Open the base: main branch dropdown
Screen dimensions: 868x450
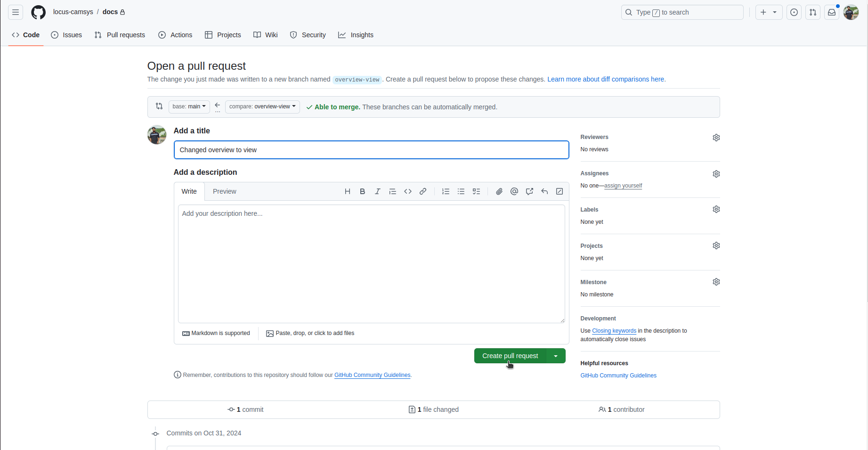coord(189,106)
